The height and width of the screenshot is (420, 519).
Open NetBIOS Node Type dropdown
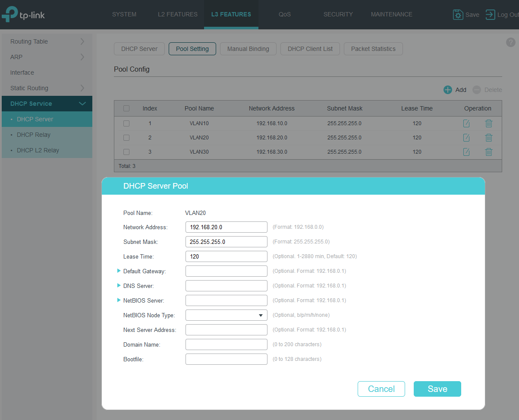click(x=226, y=315)
